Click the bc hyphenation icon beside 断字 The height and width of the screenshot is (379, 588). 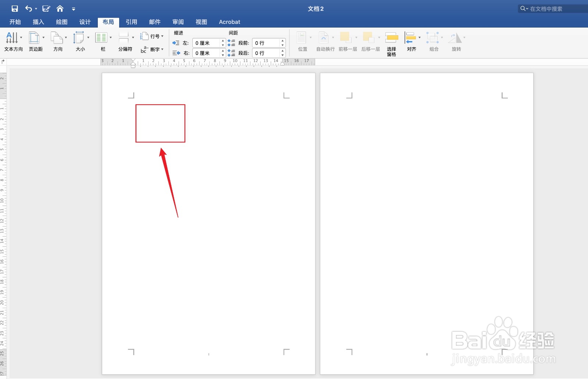(144, 49)
